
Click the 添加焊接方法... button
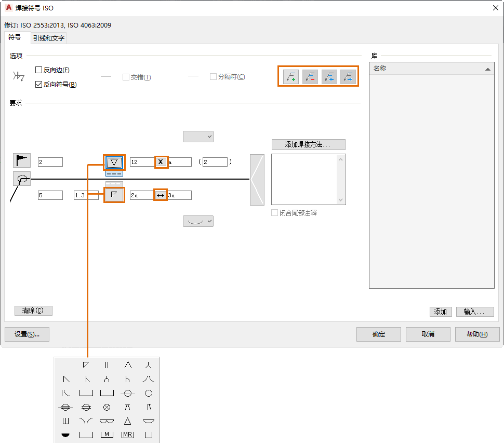309,144
